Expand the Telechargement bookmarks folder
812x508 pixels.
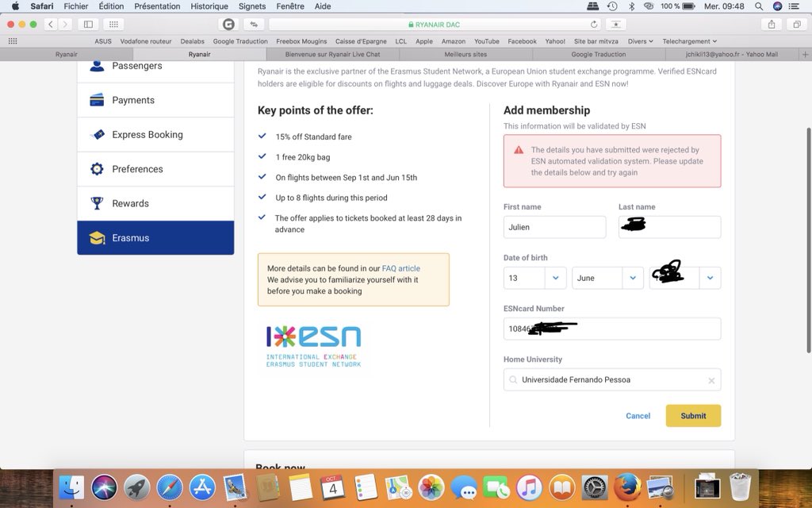[689, 41]
